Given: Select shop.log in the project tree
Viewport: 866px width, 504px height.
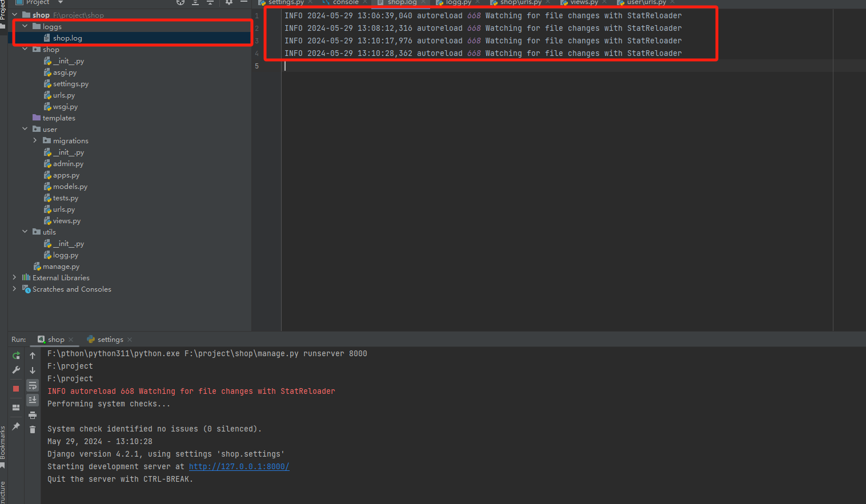Looking at the screenshot, I should tap(67, 38).
